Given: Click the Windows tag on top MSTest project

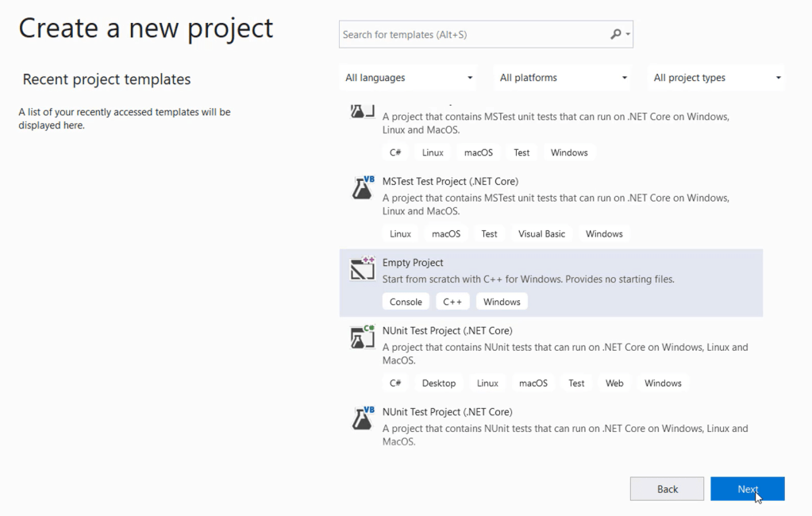Looking at the screenshot, I should point(569,152).
